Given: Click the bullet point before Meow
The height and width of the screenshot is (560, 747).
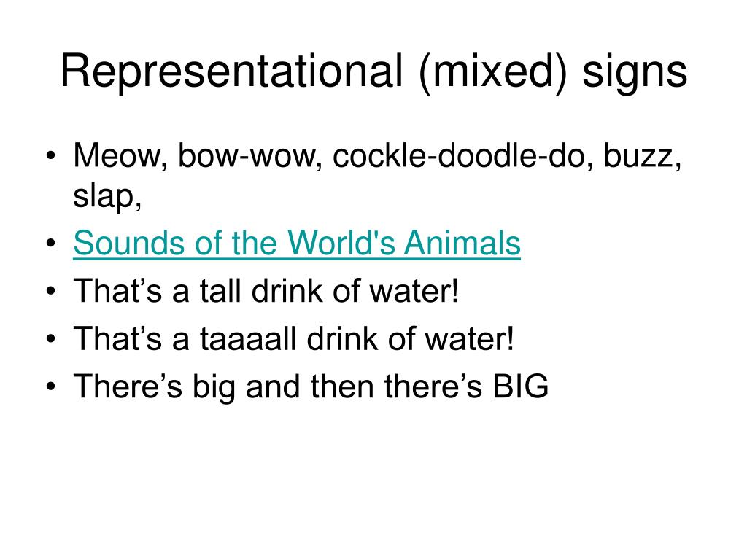Looking at the screenshot, I should 51,156.
